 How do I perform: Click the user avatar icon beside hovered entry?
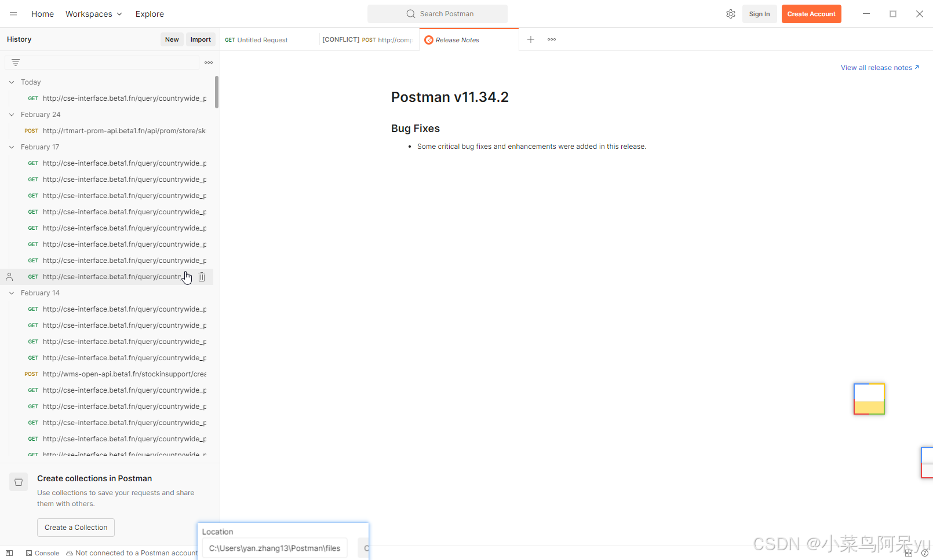tap(9, 277)
